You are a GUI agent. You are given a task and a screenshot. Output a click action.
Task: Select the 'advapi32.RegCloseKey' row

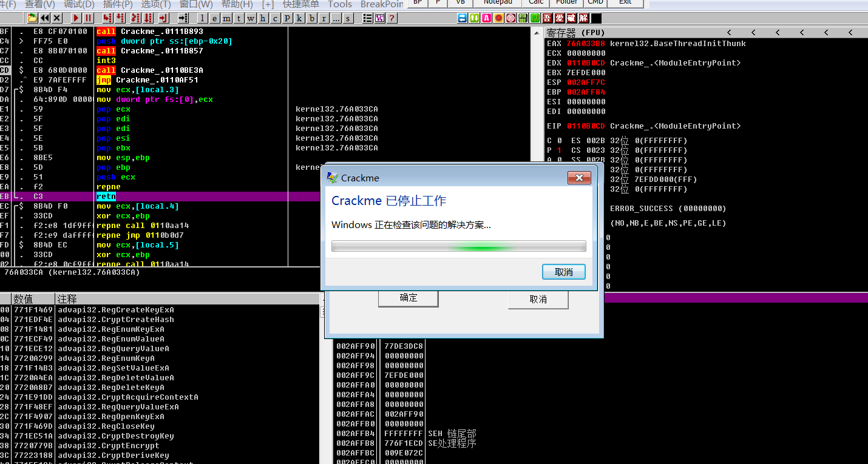tap(160, 426)
